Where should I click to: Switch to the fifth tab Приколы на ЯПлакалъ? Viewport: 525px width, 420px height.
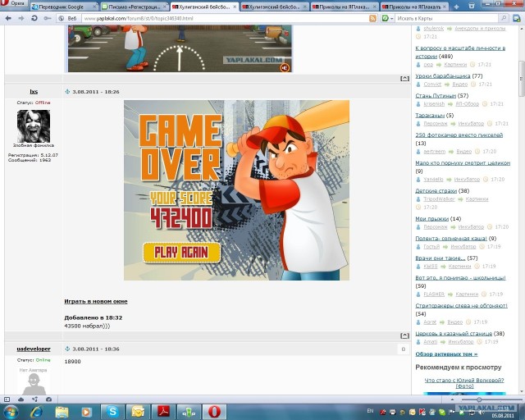(345, 7)
